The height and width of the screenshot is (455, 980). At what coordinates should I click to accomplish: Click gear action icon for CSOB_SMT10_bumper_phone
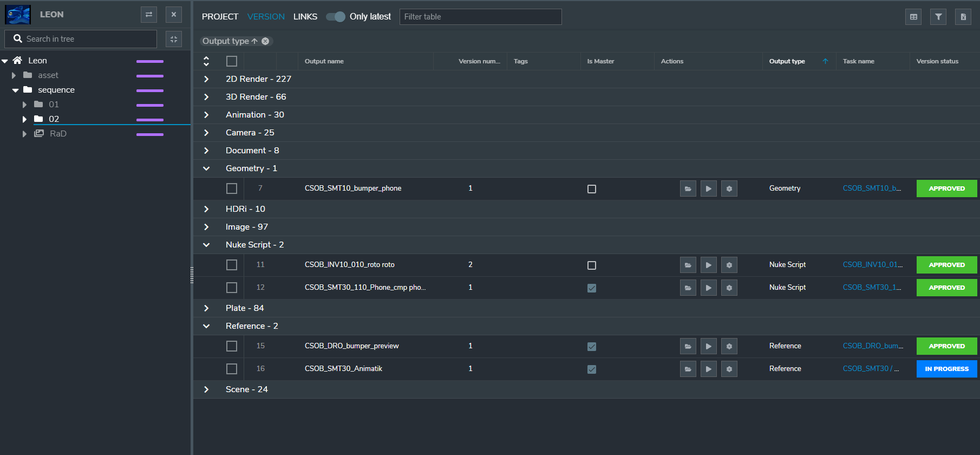click(x=729, y=188)
